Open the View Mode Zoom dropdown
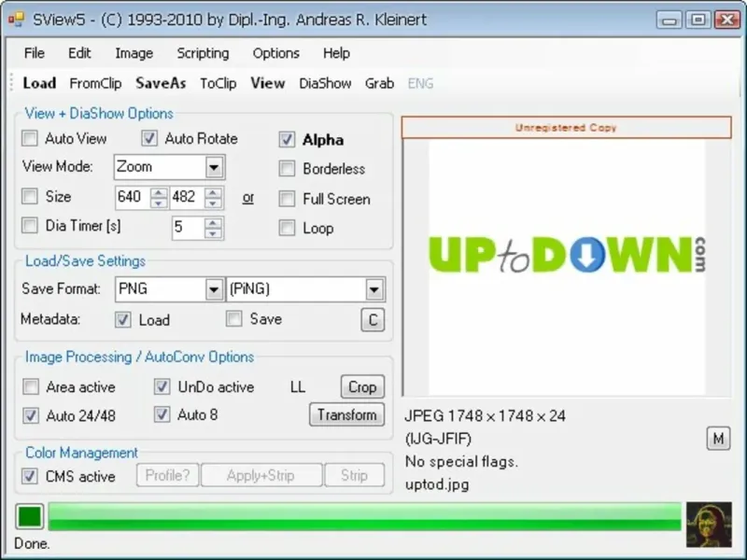This screenshot has height=560, width=747. (x=214, y=167)
